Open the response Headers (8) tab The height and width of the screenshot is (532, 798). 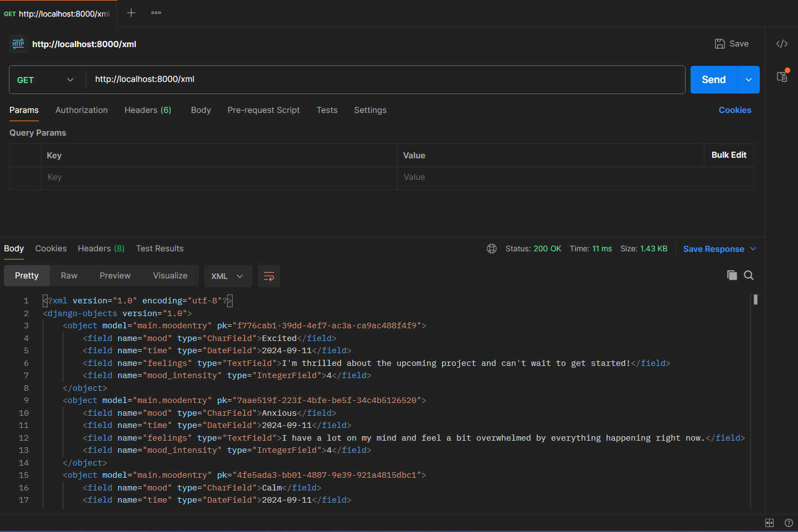tap(101, 249)
